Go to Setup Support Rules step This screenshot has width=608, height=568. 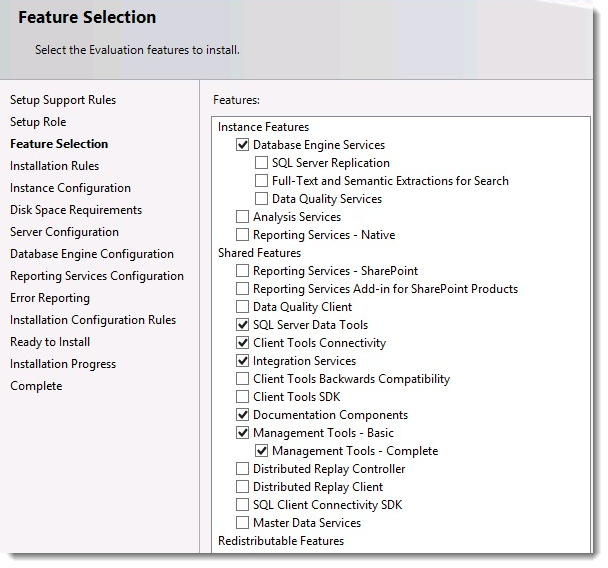pyautogui.click(x=63, y=100)
